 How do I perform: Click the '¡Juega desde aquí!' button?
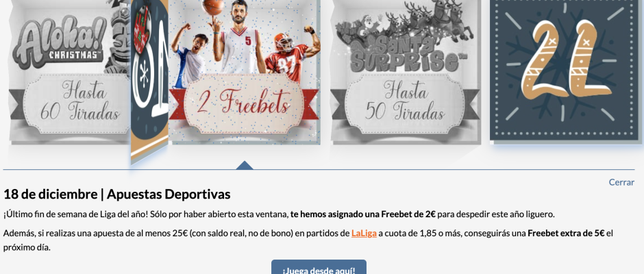tap(319, 269)
